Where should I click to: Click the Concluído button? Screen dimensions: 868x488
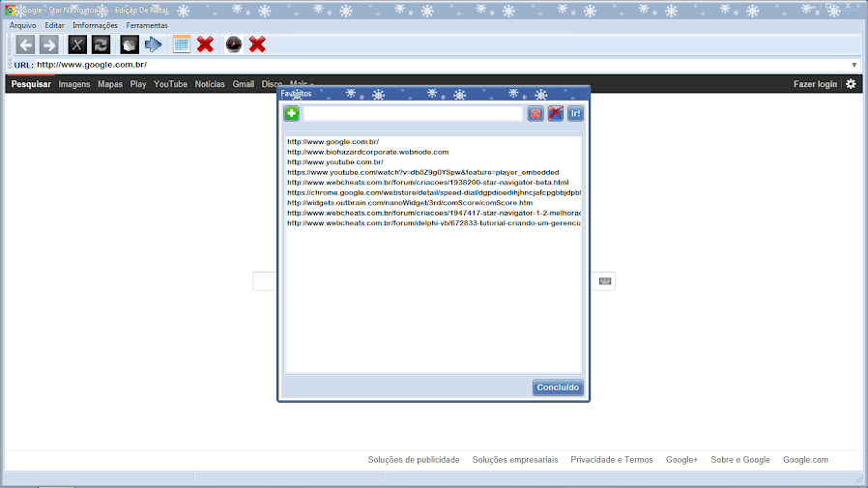point(558,388)
